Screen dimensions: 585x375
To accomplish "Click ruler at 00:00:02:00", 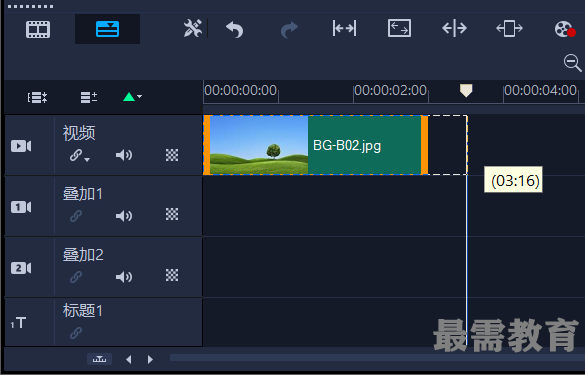I will [390, 91].
